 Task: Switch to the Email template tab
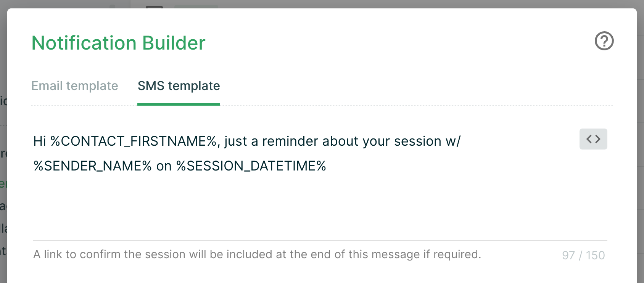[75, 86]
